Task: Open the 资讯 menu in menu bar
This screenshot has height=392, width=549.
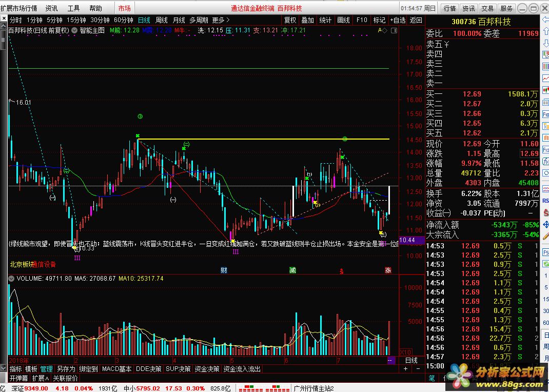Action: pos(51,8)
